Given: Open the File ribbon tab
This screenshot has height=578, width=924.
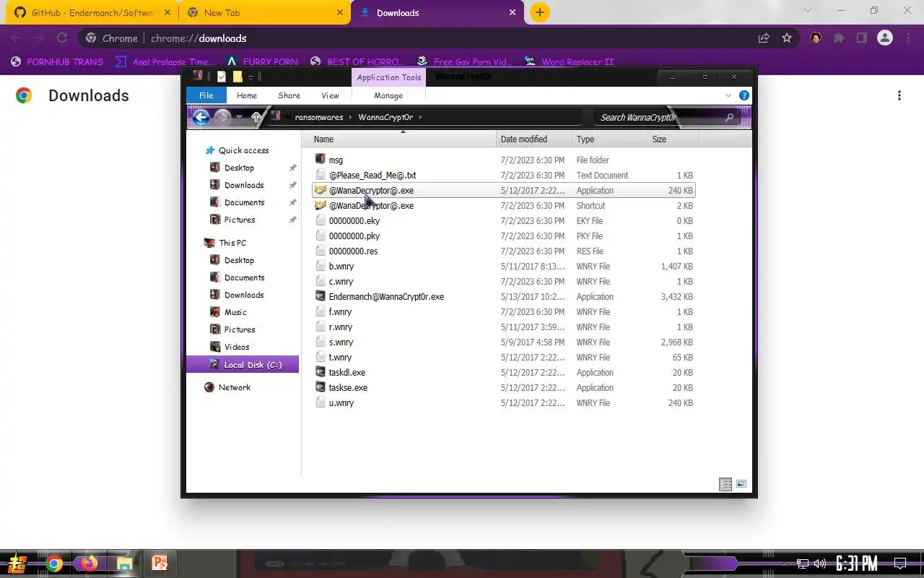Looking at the screenshot, I should 206,95.
